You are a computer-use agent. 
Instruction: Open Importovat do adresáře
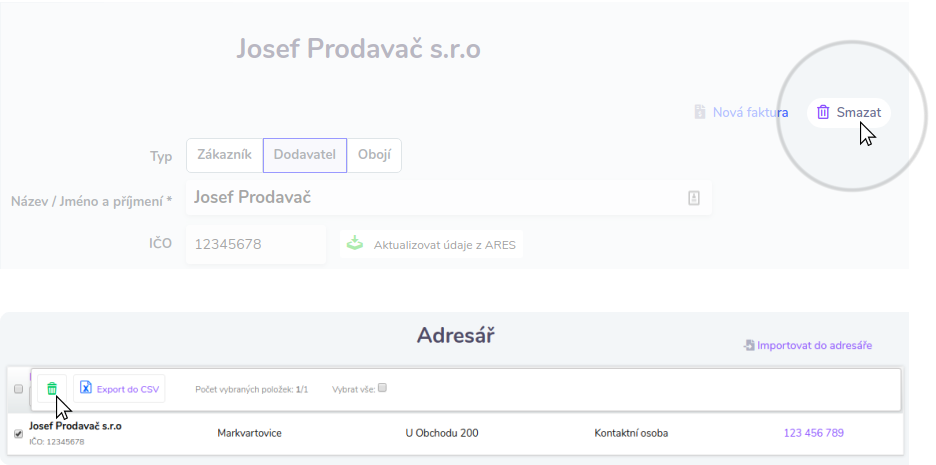tap(808, 345)
